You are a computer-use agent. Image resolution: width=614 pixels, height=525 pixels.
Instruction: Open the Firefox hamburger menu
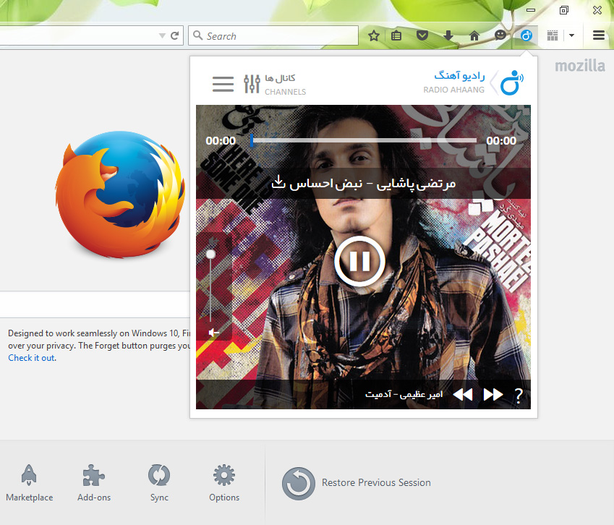[598, 36]
